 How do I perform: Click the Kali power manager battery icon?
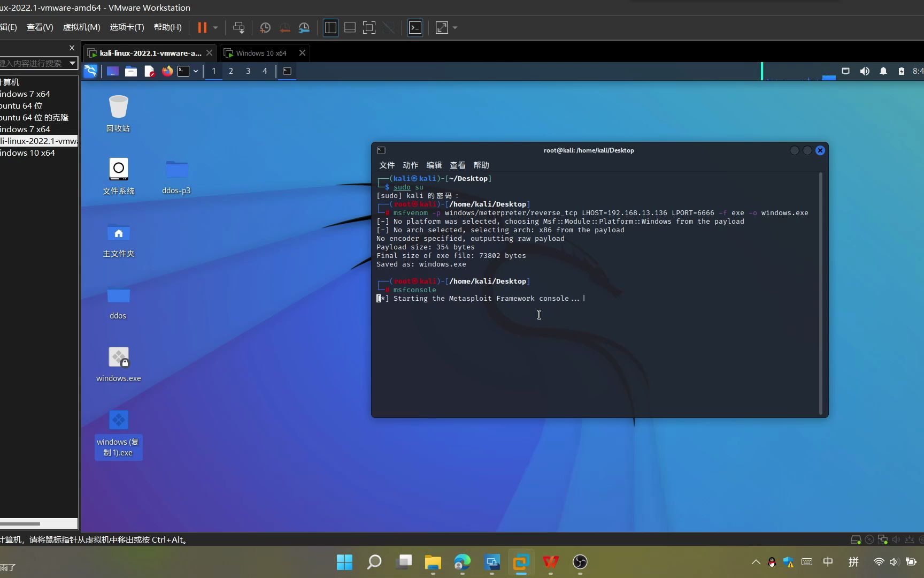point(902,71)
